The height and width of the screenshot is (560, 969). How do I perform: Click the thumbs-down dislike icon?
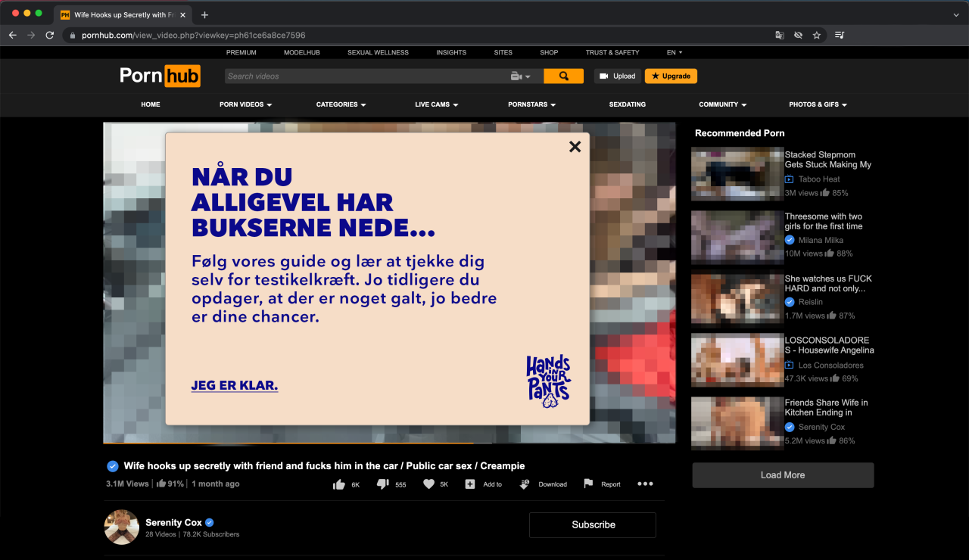pos(383,484)
